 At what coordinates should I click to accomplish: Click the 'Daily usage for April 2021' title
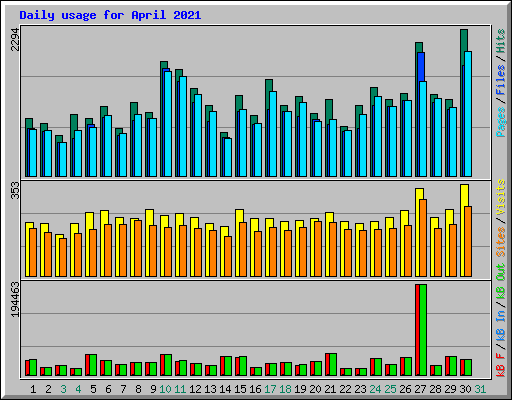coord(110,15)
